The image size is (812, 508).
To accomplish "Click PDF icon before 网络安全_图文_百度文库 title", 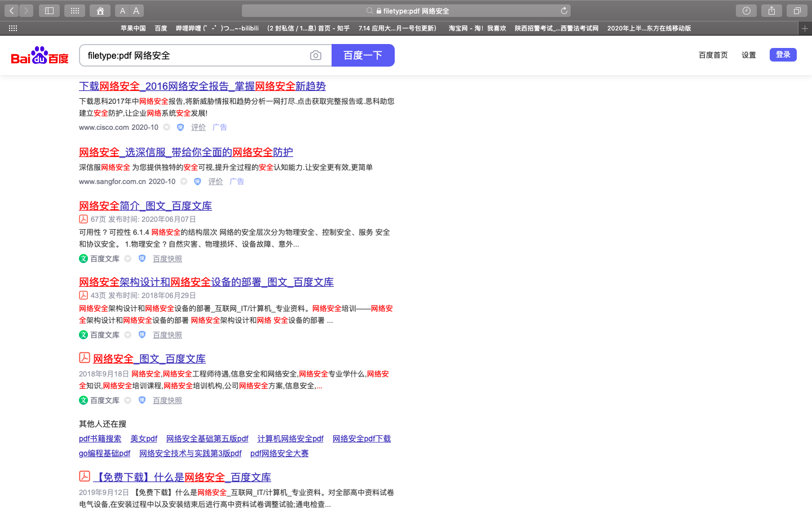I will (85, 357).
